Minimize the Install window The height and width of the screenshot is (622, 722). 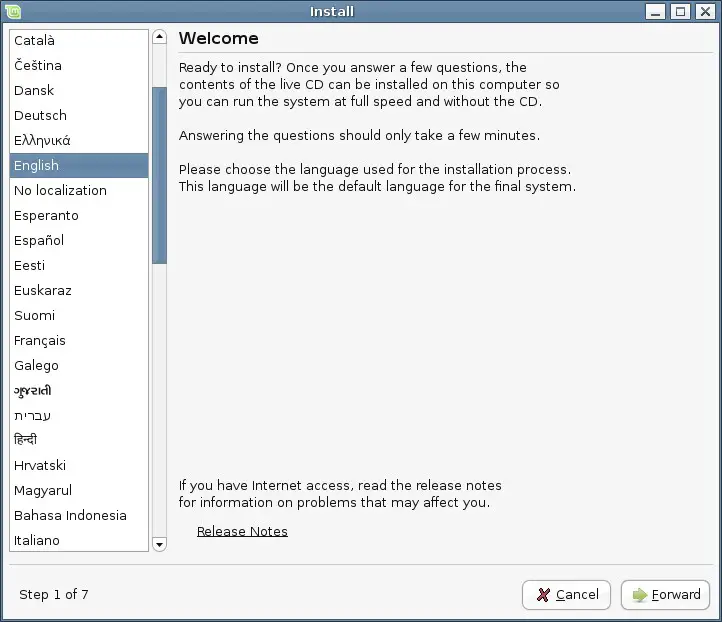pyautogui.click(x=655, y=12)
